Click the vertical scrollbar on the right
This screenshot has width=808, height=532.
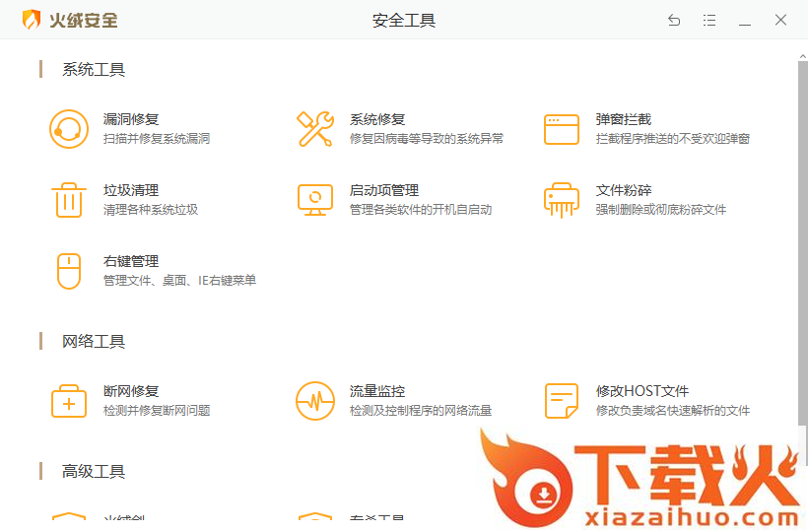click(x=802, y=246)
